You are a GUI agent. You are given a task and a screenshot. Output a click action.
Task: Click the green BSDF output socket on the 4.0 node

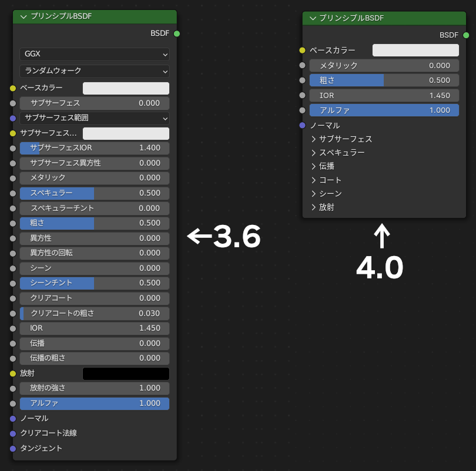[465, 35]
